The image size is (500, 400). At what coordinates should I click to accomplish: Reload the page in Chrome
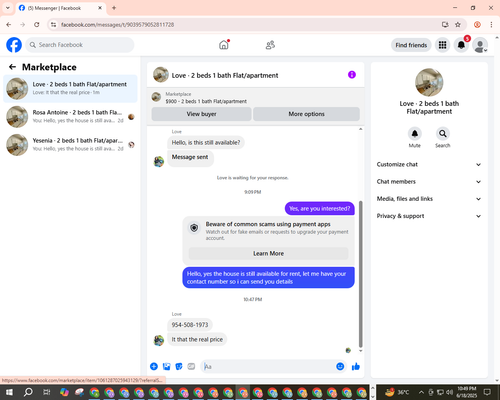click(37, 25)
